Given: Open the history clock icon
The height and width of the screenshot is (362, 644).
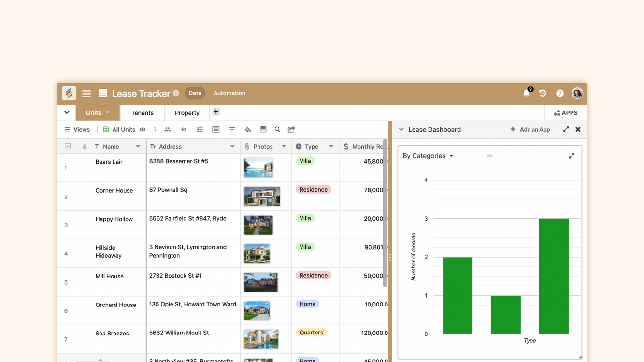Looking at the screenshot, I should (x=543, y=93).
